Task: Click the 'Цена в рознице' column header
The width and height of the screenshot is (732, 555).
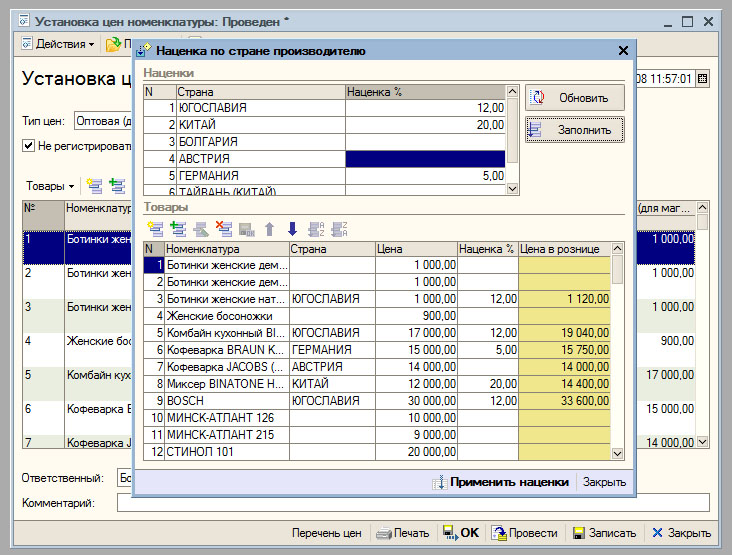Action: (563, 249)
